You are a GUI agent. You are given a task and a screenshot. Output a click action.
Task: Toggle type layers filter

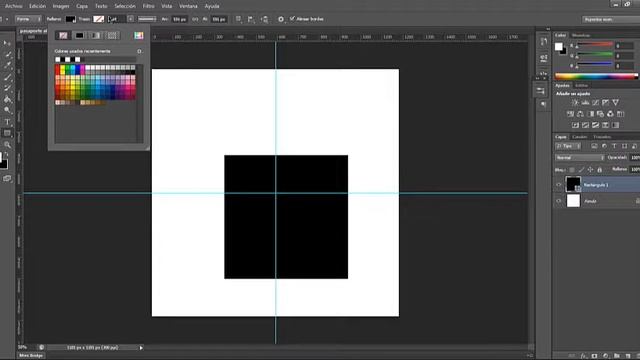[614, 146]
